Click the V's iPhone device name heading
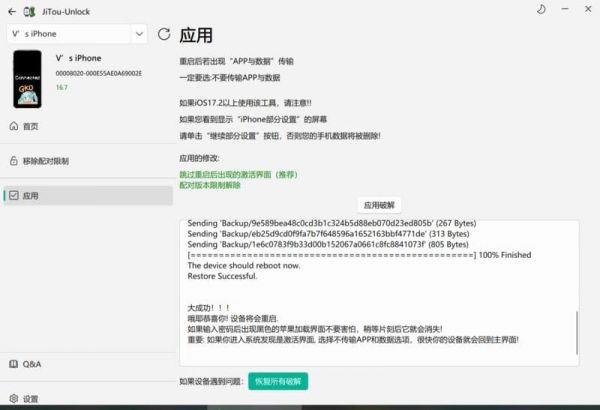 (79, 58)
